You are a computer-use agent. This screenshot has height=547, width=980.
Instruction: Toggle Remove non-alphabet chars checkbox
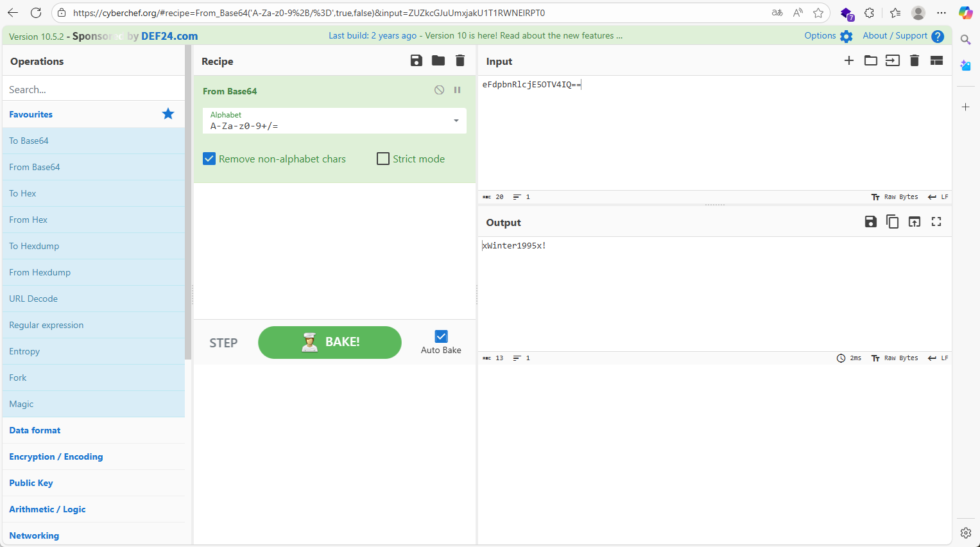(209, 159)
